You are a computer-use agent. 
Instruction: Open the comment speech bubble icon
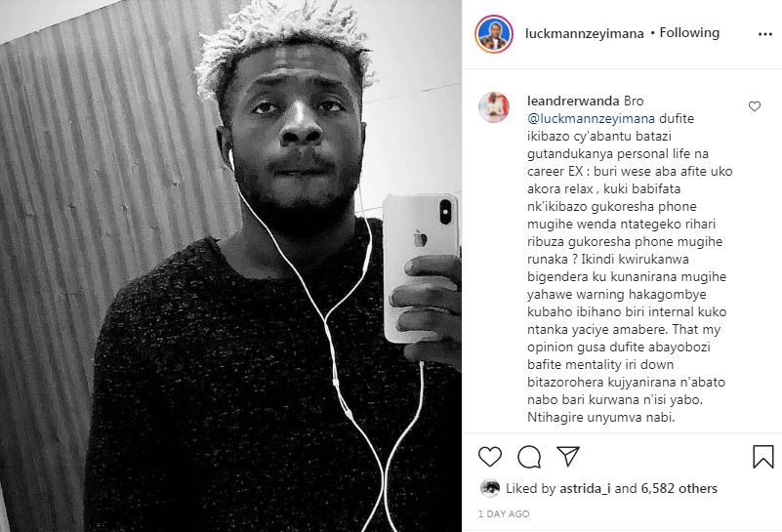pyautogui.click(x=529, y=456)
